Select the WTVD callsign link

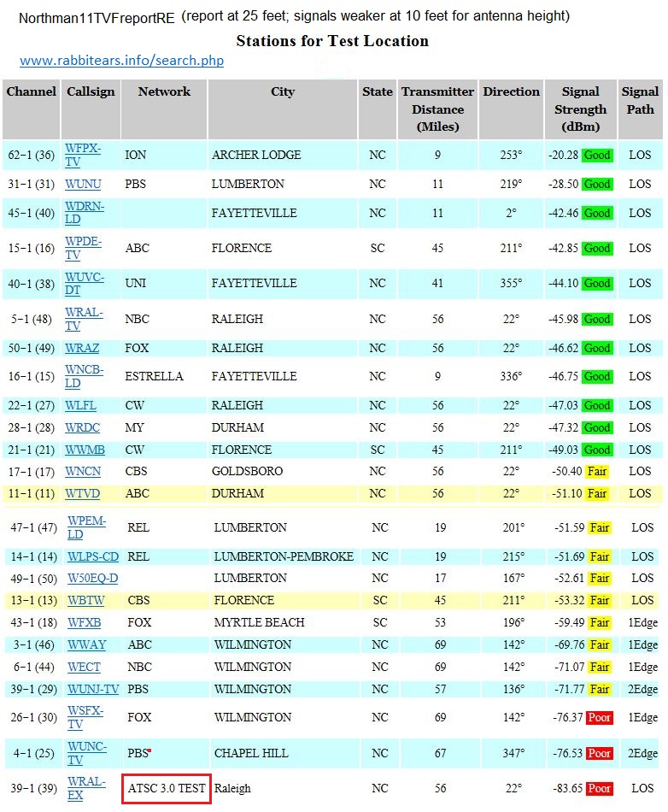point(83,493)
